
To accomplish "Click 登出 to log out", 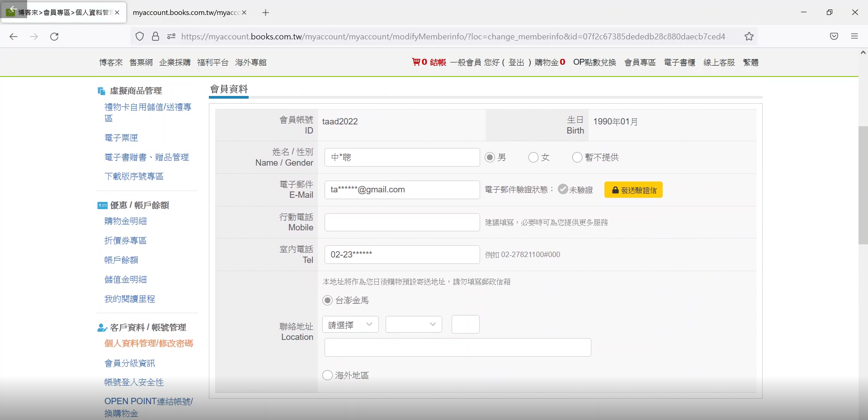I will pyautogui.click(x=516, y=62).
